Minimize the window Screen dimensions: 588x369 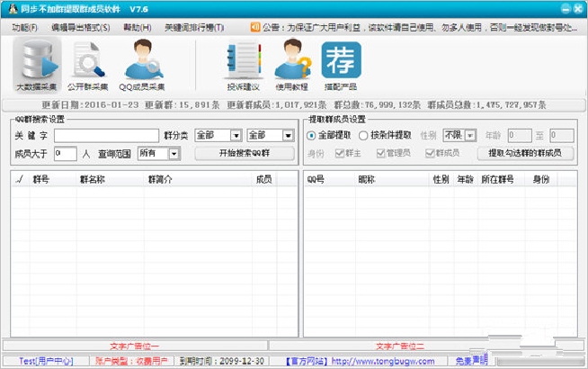click(566, 9)
